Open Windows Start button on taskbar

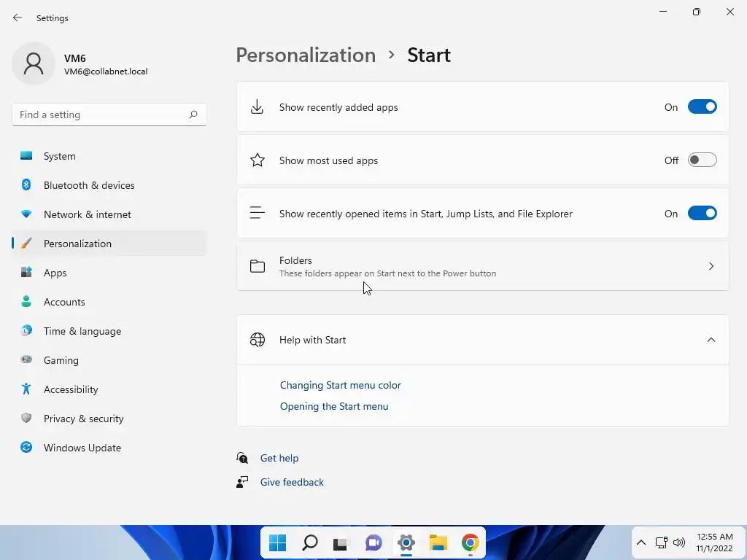[x=277, y=542]
